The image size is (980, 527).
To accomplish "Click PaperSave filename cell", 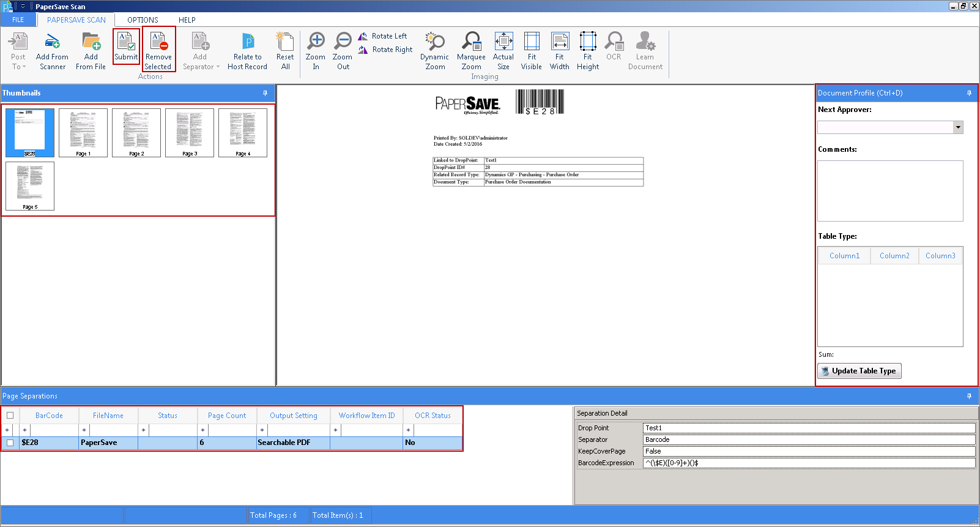I will coord(108,443).
